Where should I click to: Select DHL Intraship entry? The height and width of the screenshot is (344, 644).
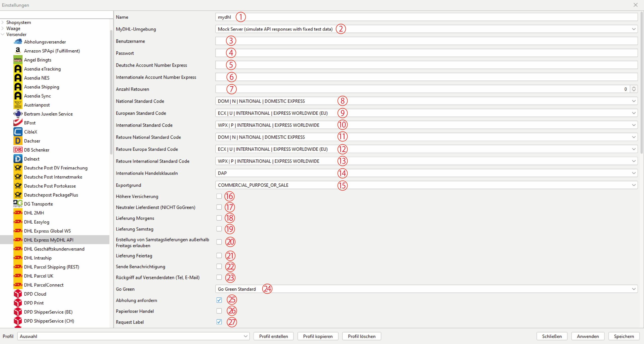(x=38, y=258)
